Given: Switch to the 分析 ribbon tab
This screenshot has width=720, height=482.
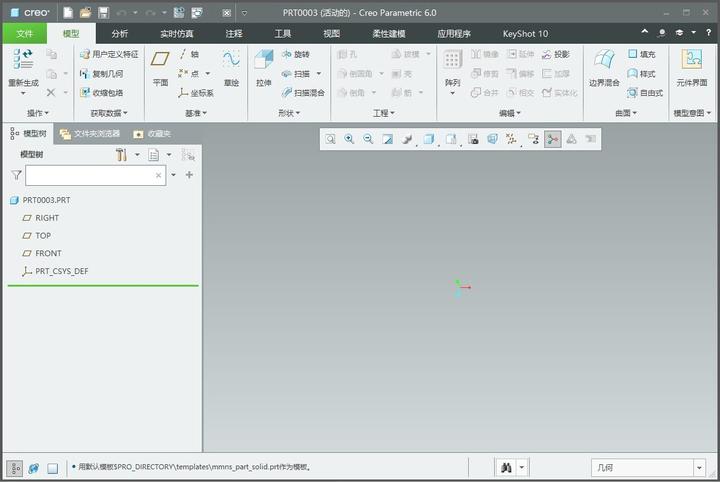Looking at the screenshot, I should [120, 34].
